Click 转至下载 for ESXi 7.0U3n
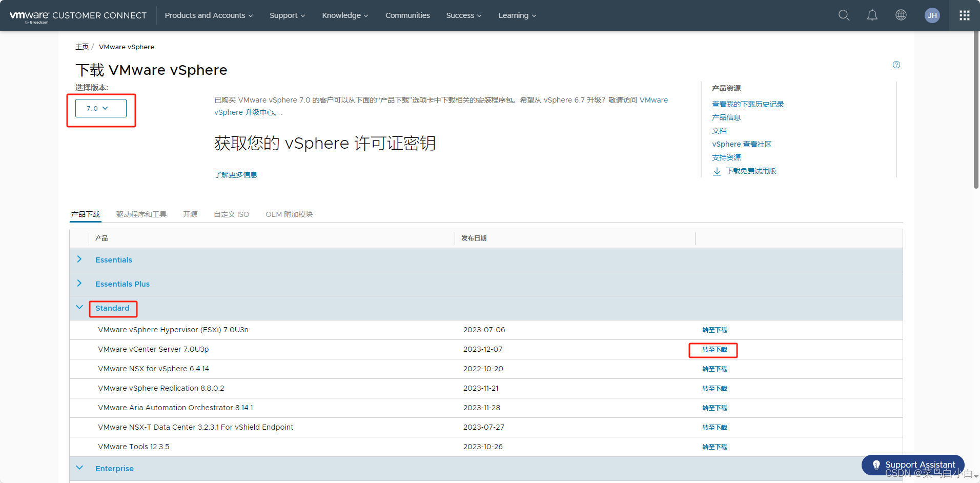This screenshot has height=483, width=980. 714,330
